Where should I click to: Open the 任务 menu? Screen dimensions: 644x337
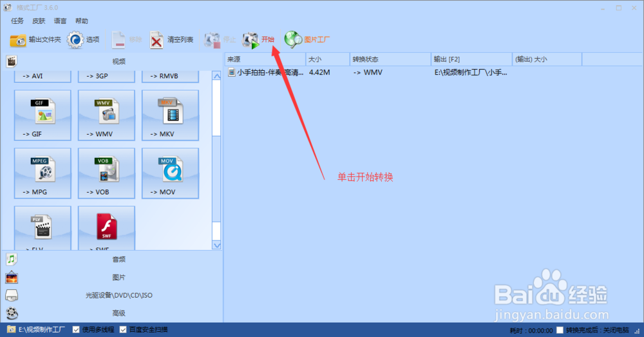click(17, 21)
